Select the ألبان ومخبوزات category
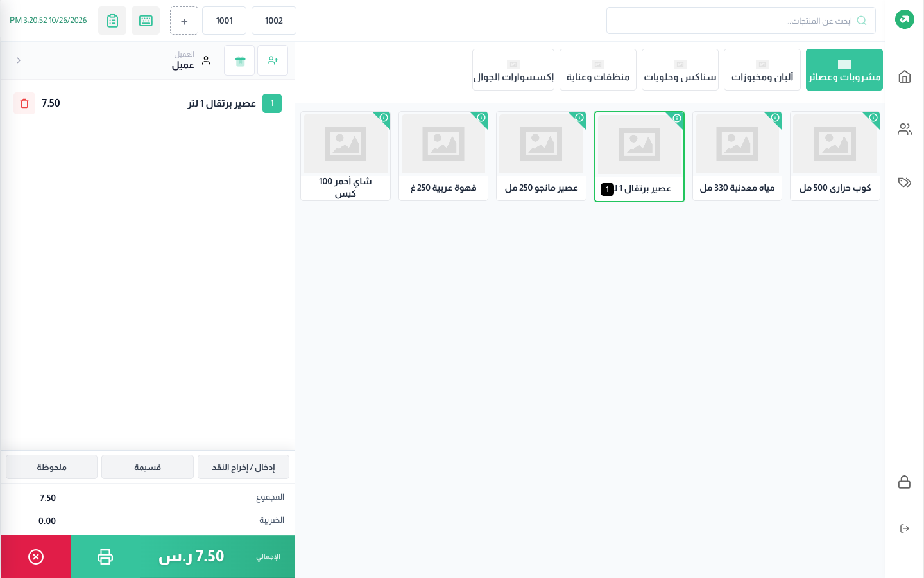Viewport: 924px width, 578px height. click(x=762, y=69)
